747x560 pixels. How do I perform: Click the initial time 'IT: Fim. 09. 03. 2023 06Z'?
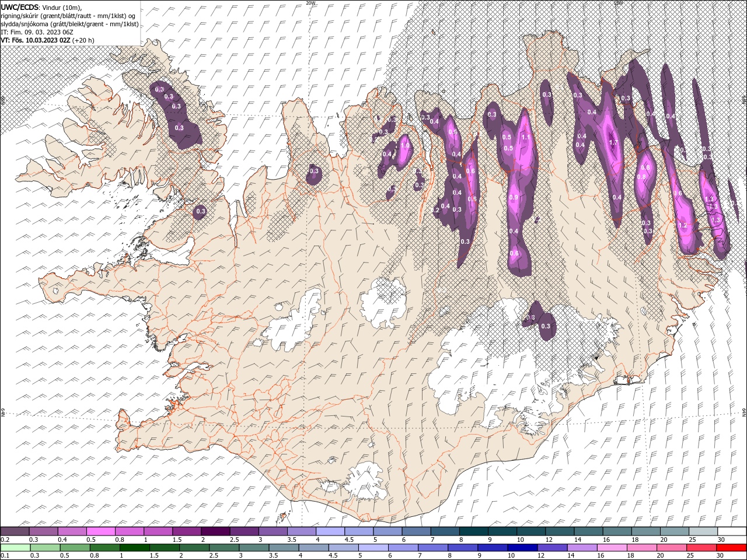(x=37, y=32)
